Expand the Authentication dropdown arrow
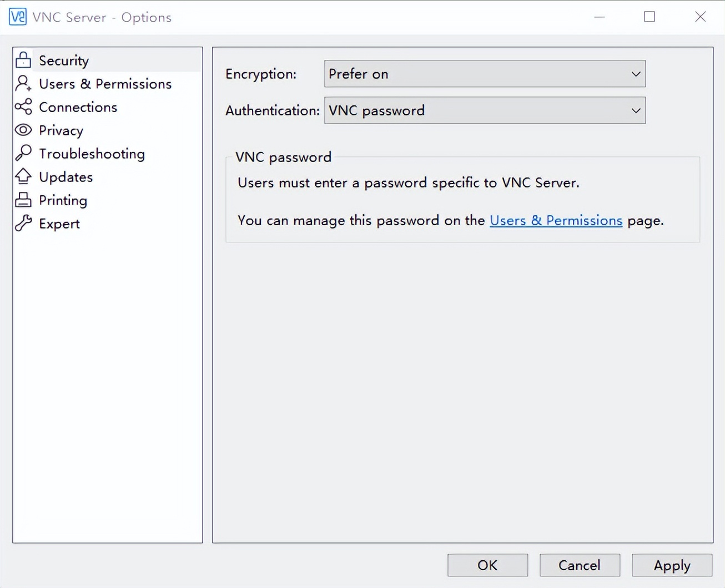The width and height of the screenshot is (725, 588). [636, 110]
